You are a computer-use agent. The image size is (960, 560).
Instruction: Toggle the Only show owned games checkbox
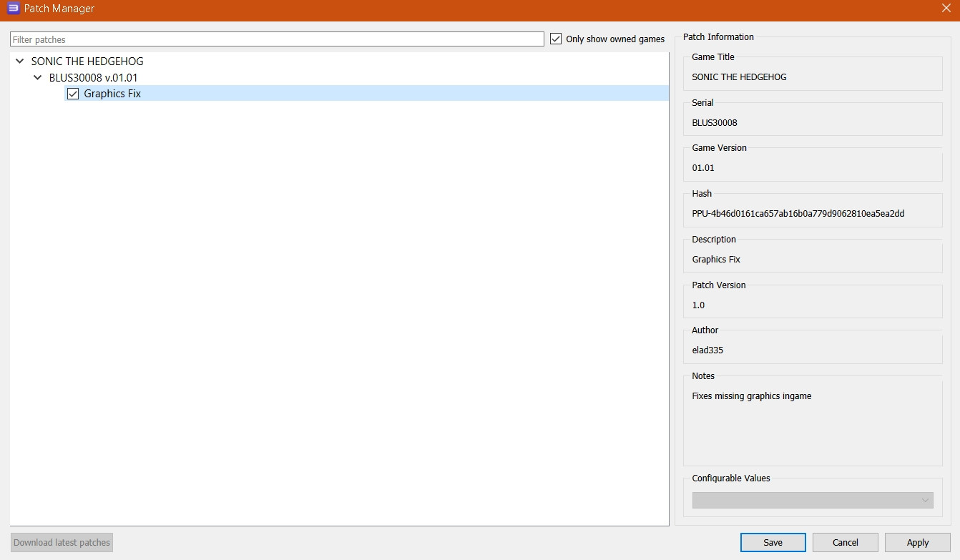click(556, 39)
